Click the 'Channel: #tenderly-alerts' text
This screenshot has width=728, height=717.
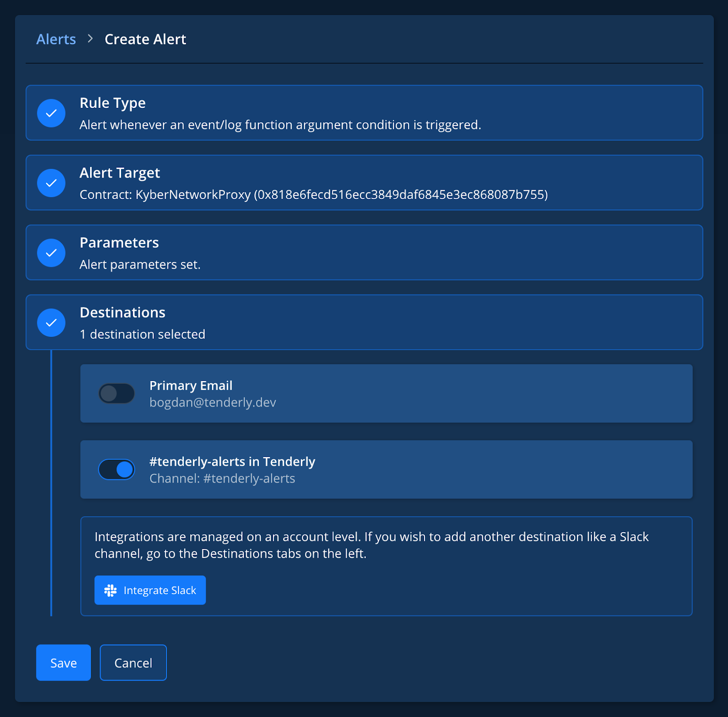pos(222,478)
